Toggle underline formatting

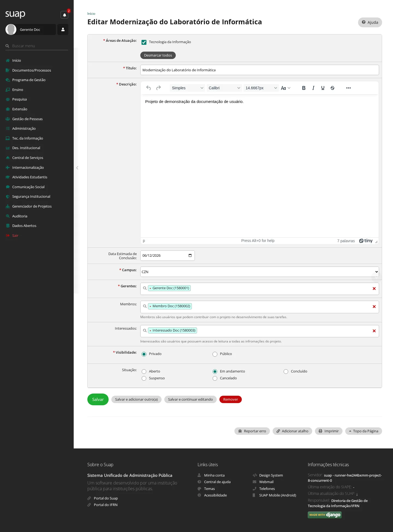click(x=323, y=88)
